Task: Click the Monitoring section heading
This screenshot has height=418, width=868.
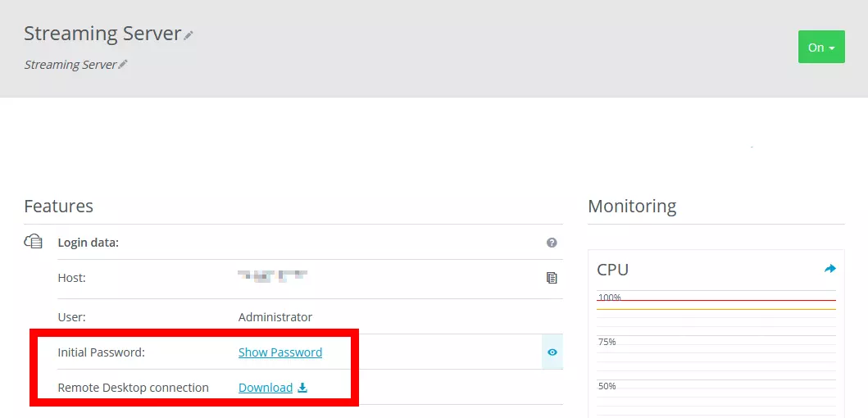Action: tap(632, 207)
